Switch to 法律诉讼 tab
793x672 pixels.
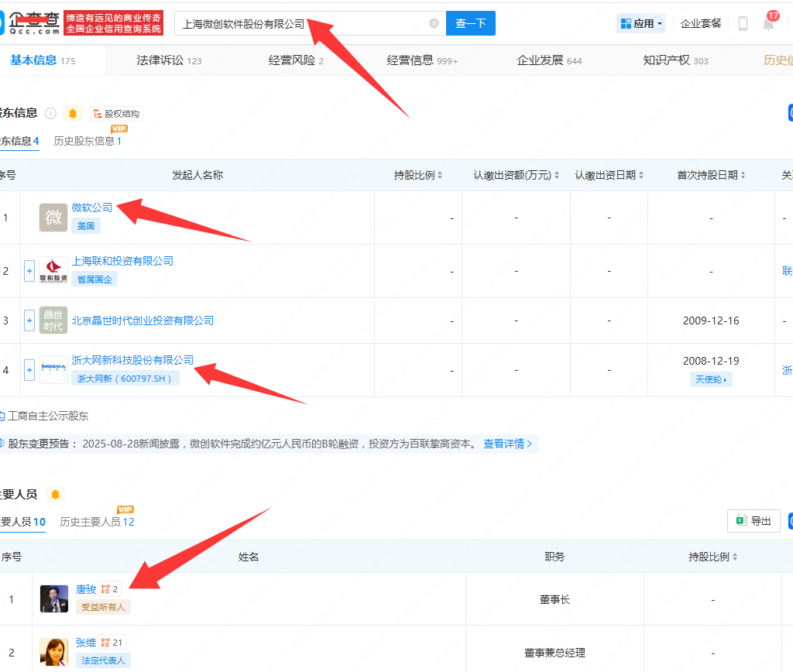point(169,60)
